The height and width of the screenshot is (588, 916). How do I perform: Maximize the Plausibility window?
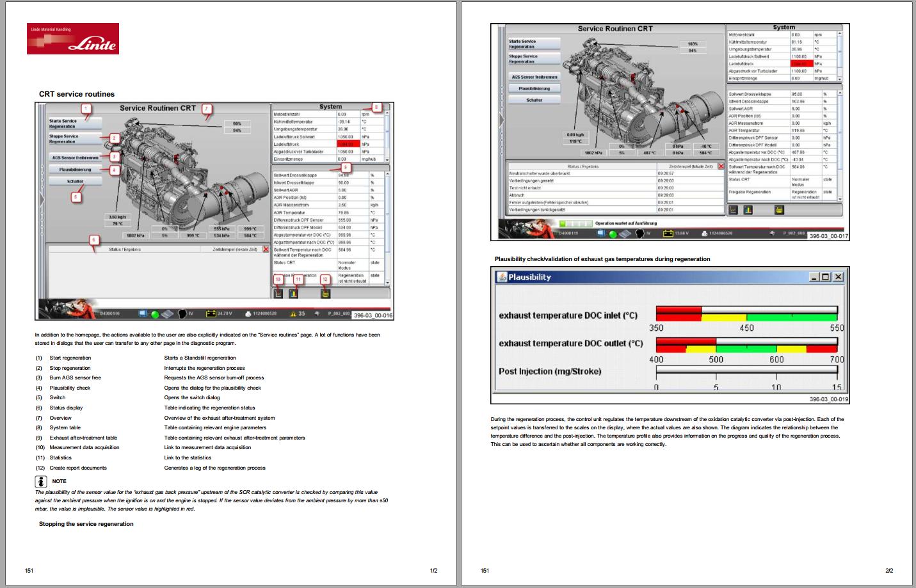coord(826,277)
